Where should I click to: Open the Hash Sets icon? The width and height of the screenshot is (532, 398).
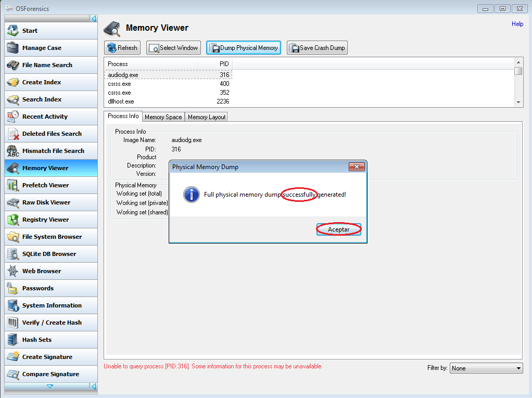click(13, 340)
